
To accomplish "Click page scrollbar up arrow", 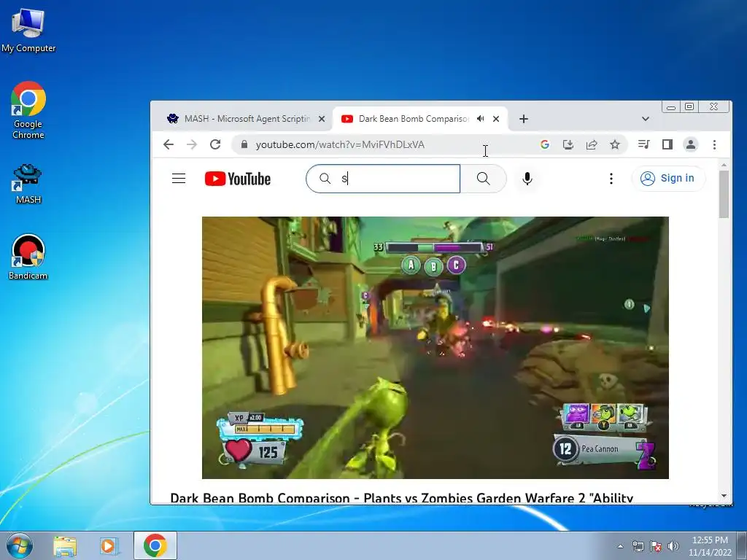I will click(x=724, y=165).
